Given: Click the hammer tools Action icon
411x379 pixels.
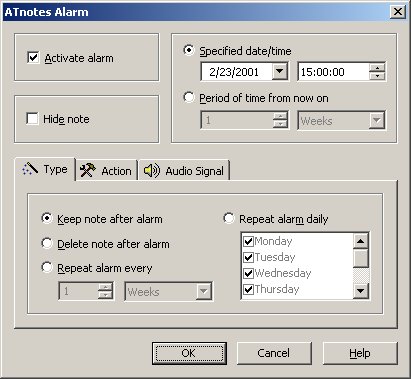Looking at the screenshot, I should point(88,170).
